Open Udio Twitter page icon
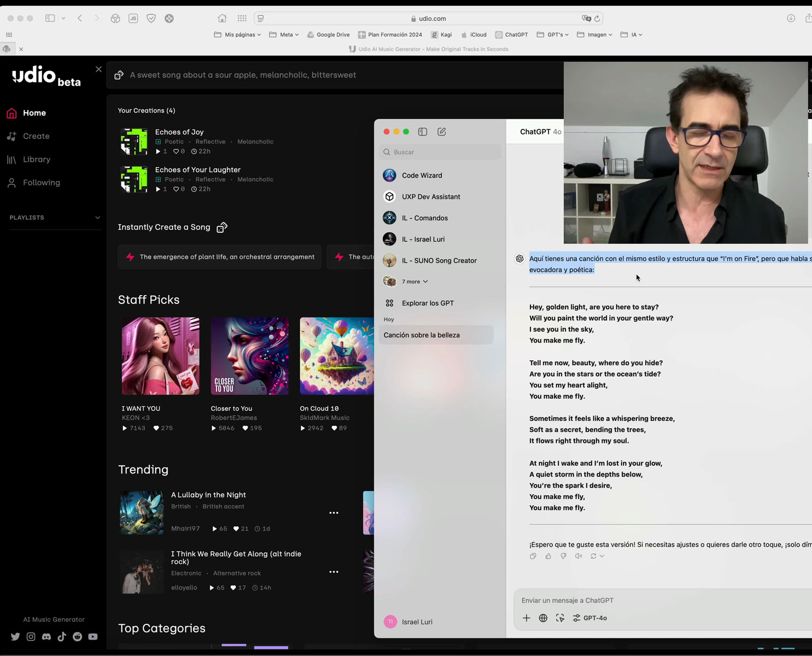Image resolution: width=812 pixels, height=656 pixels. pyautogui.click(x=15, y=637)
